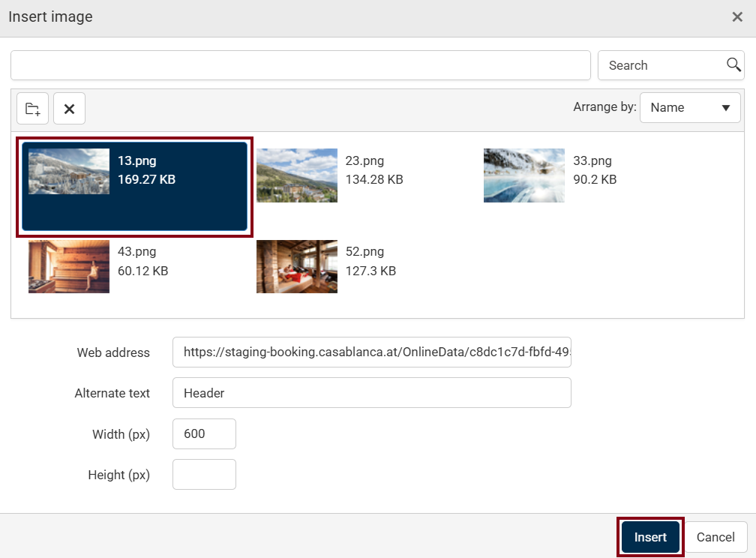
Task: Click the 33.png file name
Action: [592, 160]
